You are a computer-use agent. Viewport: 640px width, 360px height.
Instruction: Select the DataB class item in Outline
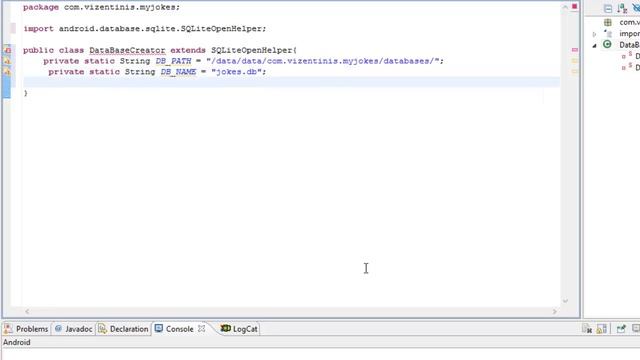coord(629,45)
